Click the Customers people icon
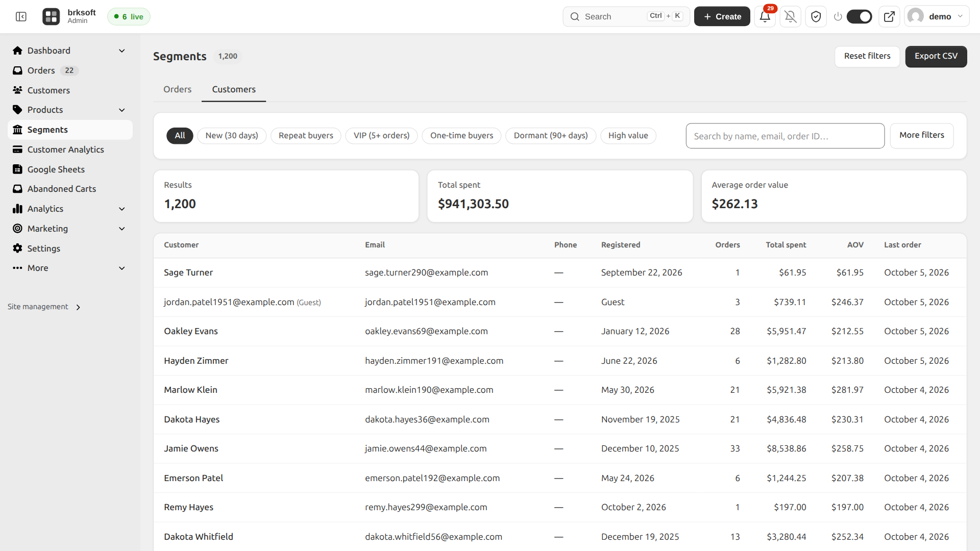Image resolution: width=980 pixels, height=551 pixels. pyautogui.click(x=17, y=90)
